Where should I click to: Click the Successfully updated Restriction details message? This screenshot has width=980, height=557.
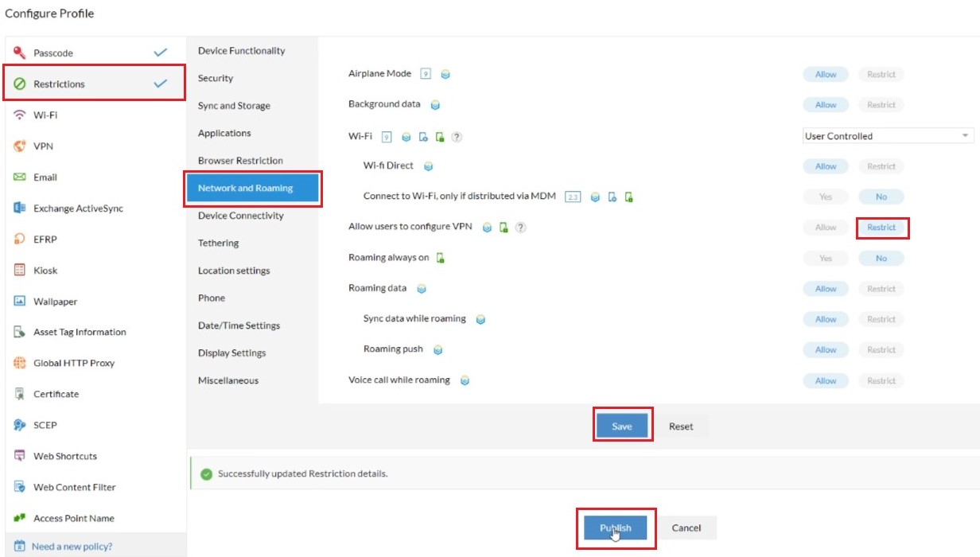point(303,474)
